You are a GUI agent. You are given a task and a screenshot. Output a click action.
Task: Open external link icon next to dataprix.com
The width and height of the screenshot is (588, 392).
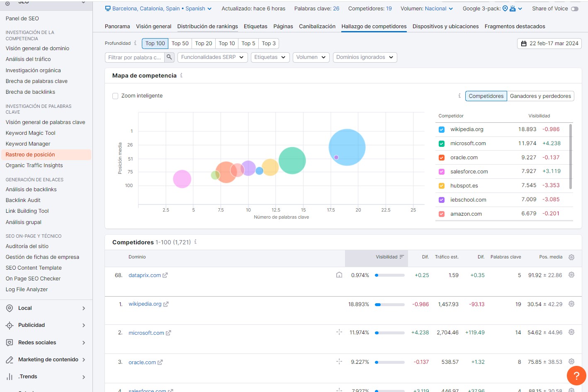(165, 275)
